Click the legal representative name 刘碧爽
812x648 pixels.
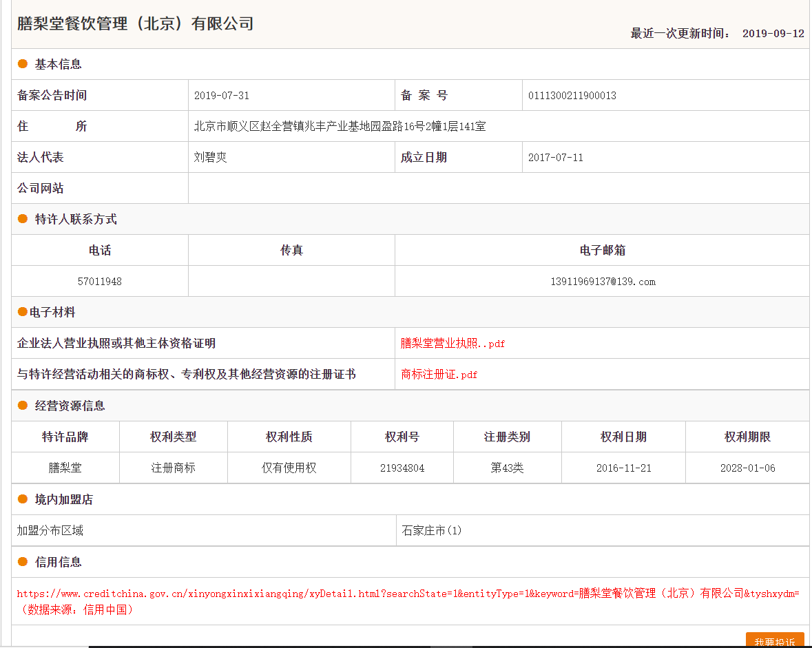[210, 158]
